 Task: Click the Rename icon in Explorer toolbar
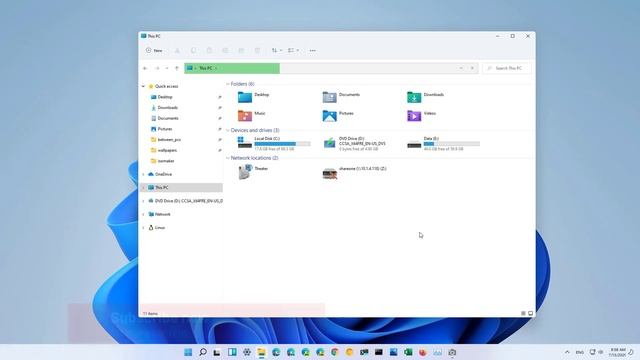point(225,50)
